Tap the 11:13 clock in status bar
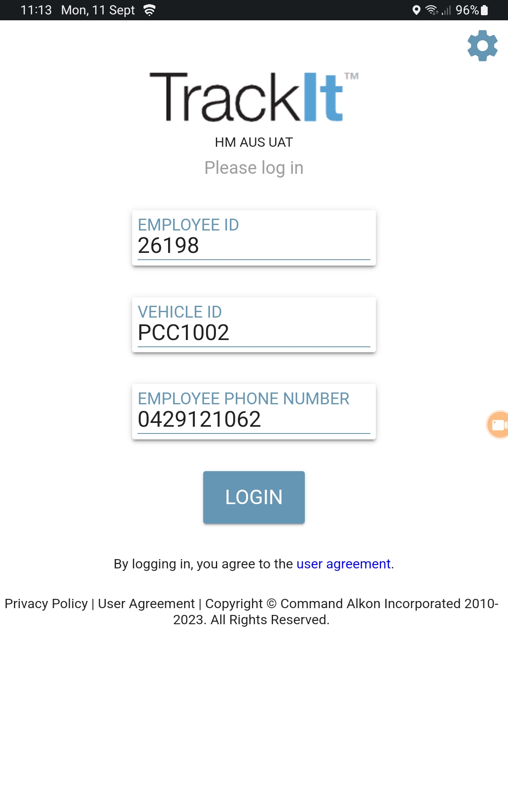This screenshot has width=508, height=812. click(36, 10)
